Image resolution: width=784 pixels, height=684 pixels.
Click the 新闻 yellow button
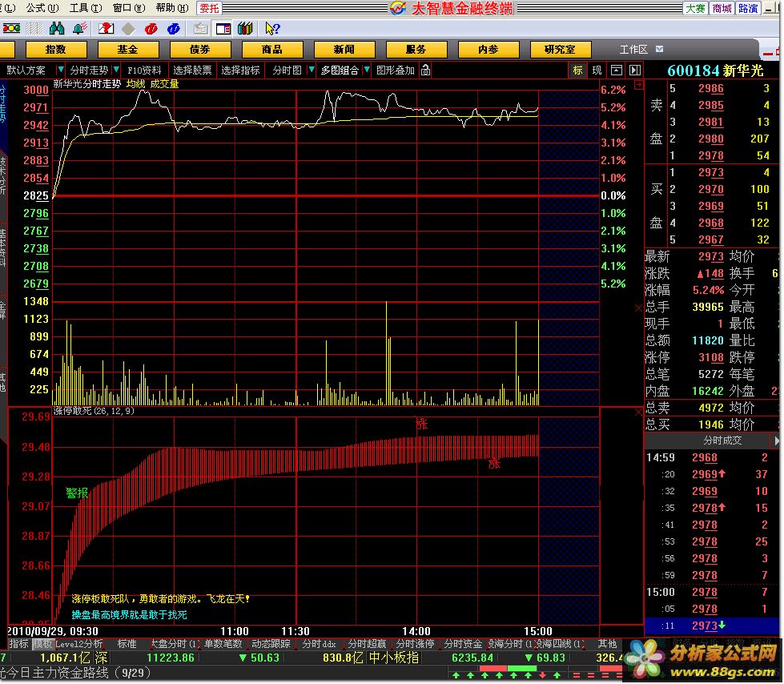click(344, 50)
